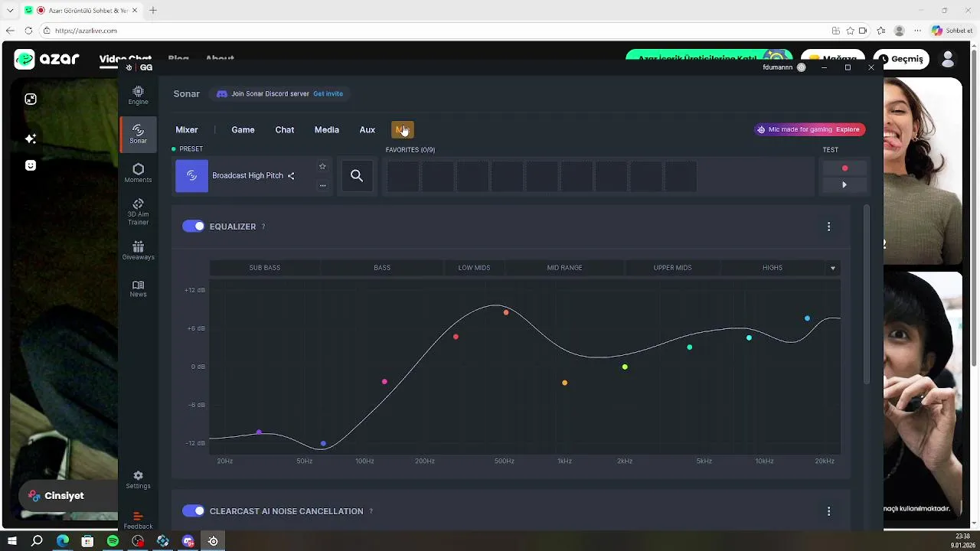Open browser tab search dropdown

(x=10, y=11)
